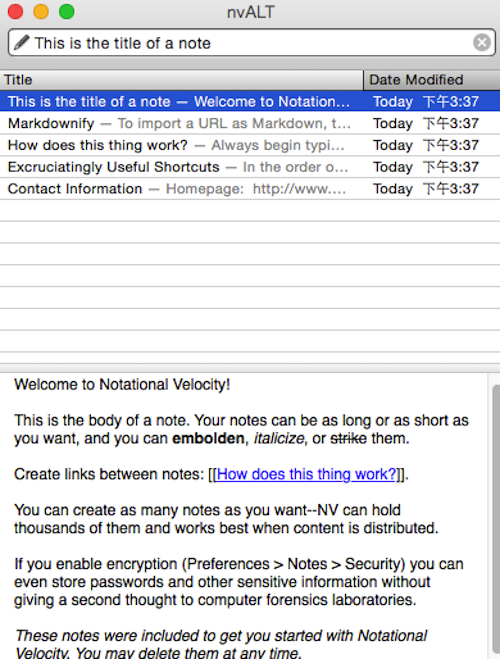
Task: Select the Markdownify note row
Action: (250, 123)
